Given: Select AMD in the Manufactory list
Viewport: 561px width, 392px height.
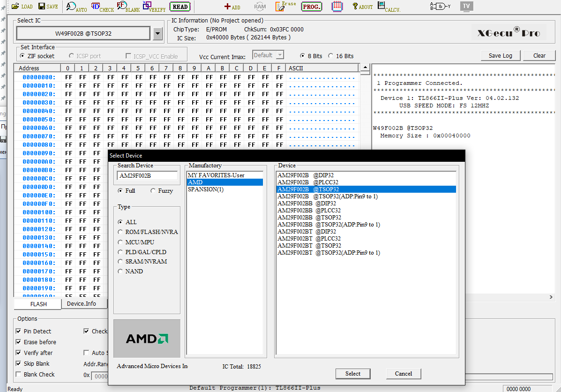Looking at the screenshot, I should [x=224, y=182].
